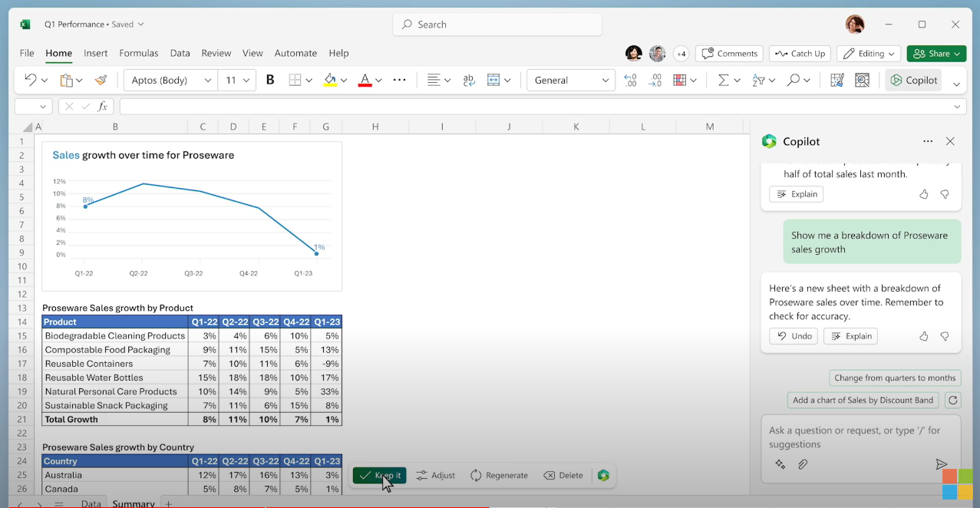Screen dimensions: 980x508
Task: Open the account profile picture
Action: coord(855,25)
